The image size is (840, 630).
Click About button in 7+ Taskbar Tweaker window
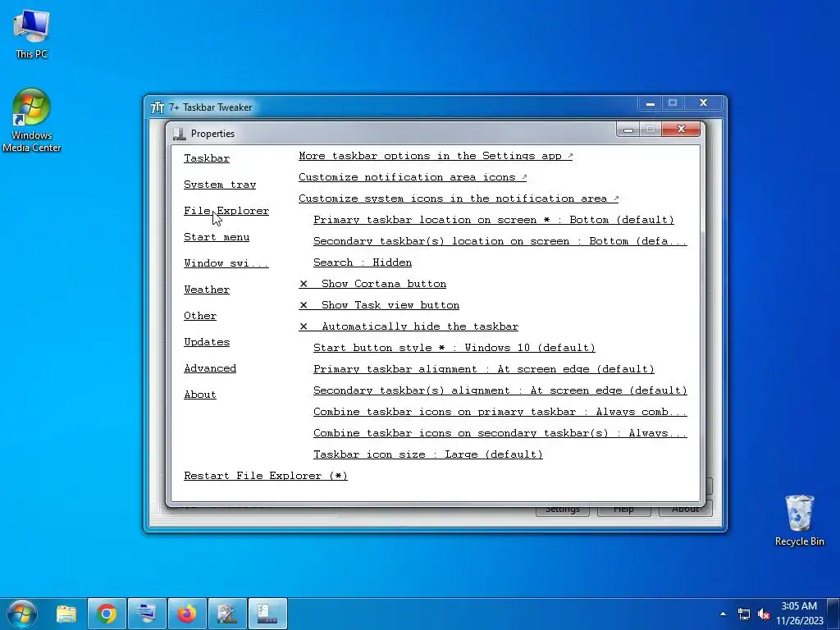point(685,510)
